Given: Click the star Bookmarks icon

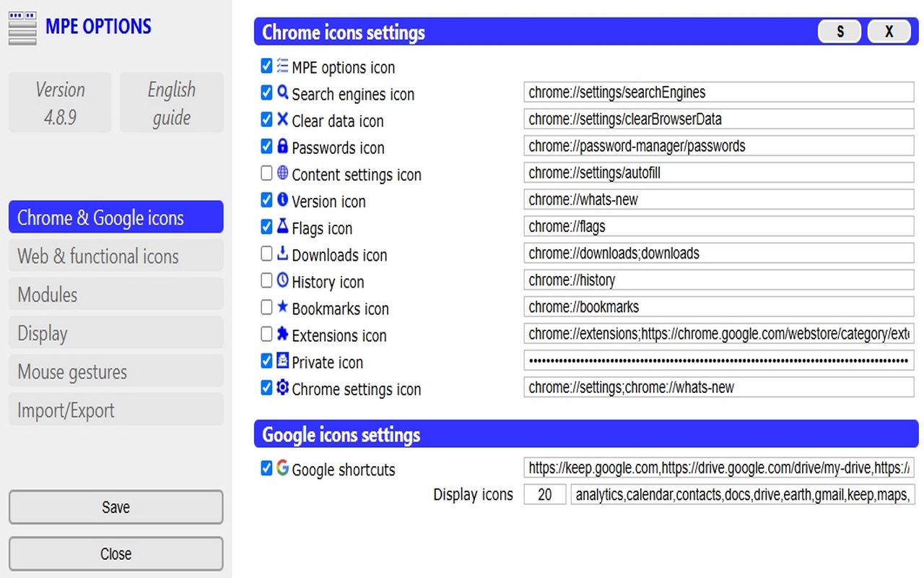Looking at the screenshot, I should tap(282, 307).
